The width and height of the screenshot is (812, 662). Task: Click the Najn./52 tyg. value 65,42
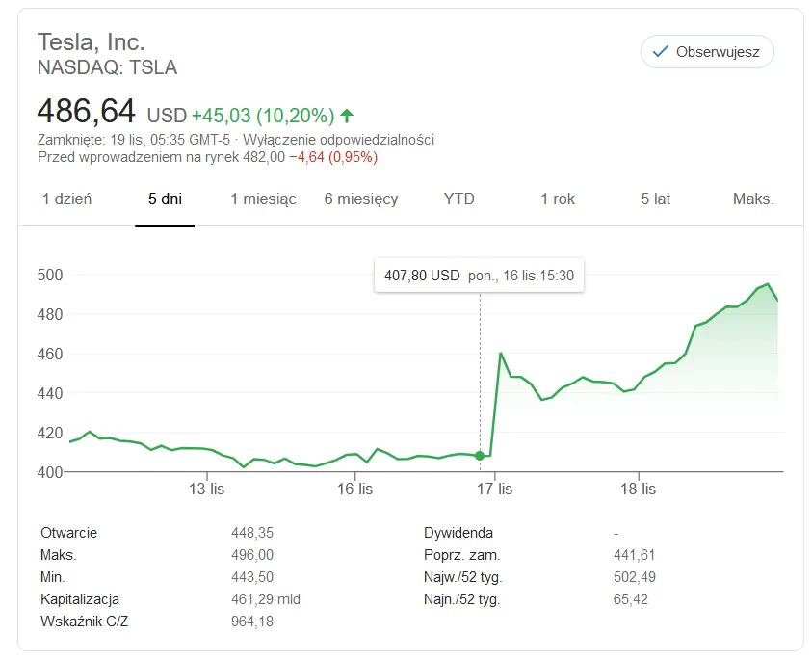(631, 599)
